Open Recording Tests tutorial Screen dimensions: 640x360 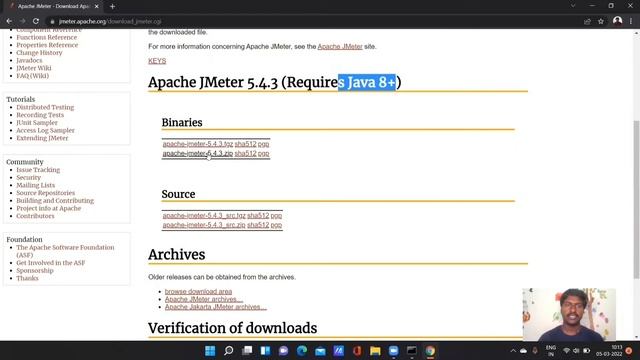[x=40, y=115]
